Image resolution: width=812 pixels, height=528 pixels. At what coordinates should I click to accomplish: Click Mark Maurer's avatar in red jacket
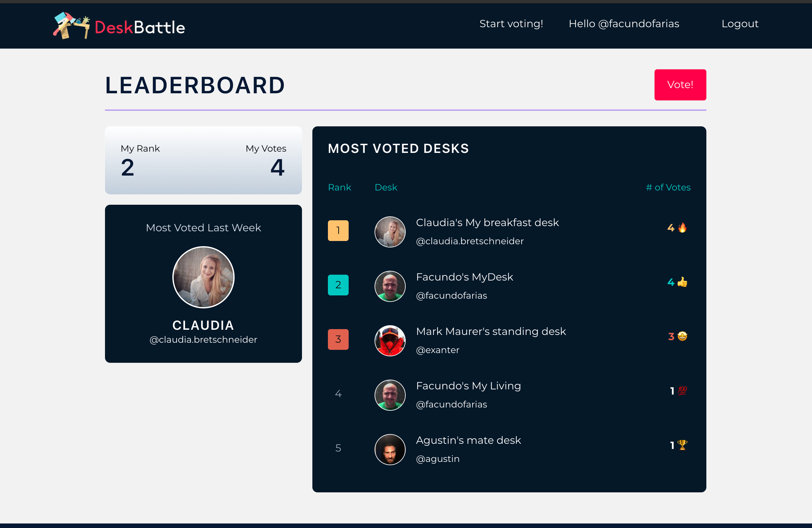click(390, 341)
